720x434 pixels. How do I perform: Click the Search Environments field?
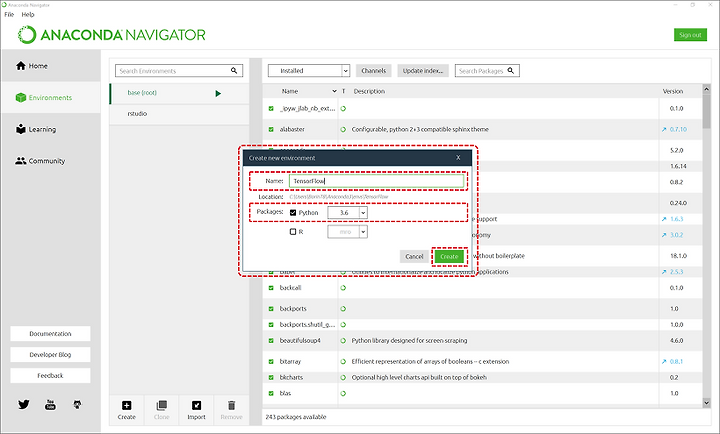pos(179,71)
